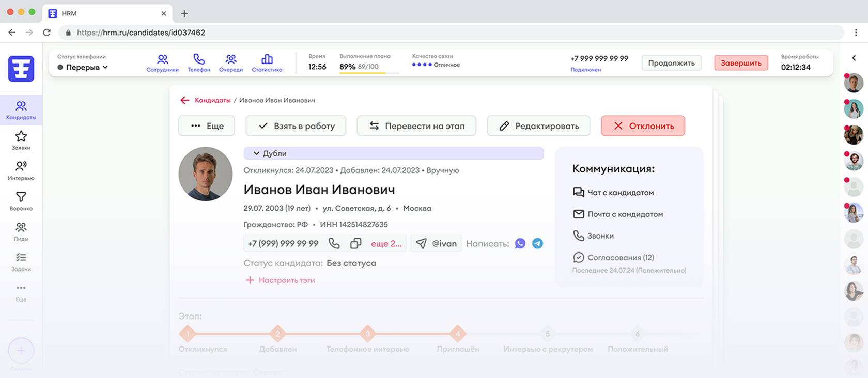The height and width of the screenshot is (378, 868).
Task: Click the red Завершить button
Action: pyautogui.click(x=741, y=63)
